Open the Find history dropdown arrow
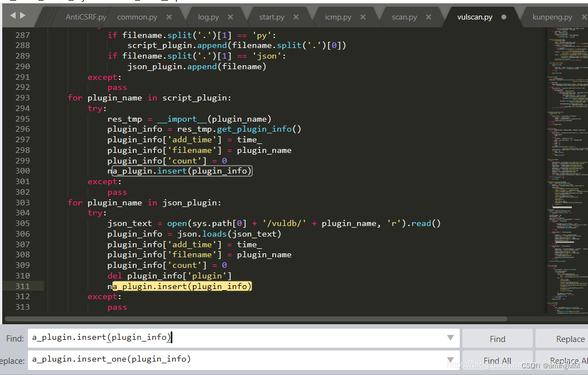Screen dimensions: 588x375 (x=450, y=338)
